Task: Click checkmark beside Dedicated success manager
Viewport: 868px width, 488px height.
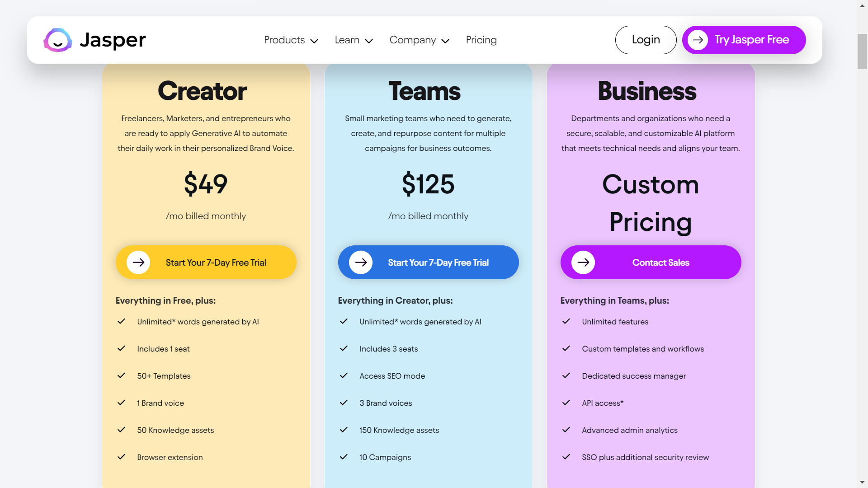Action: [x=566, y=375]
